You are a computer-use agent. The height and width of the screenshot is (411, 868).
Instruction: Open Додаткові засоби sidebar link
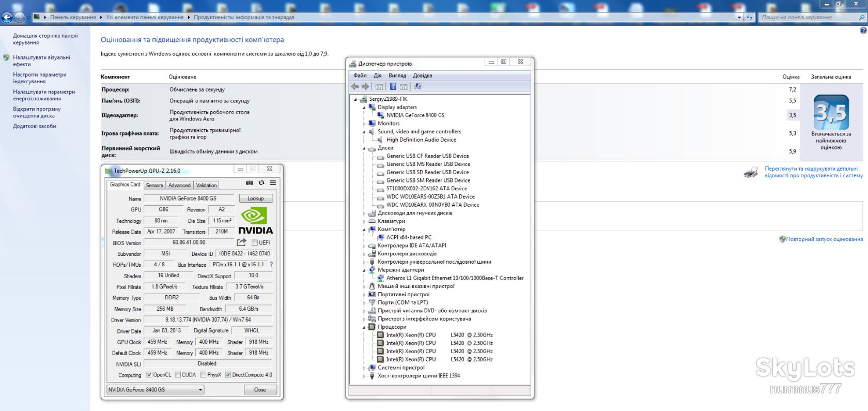[35, 126]
